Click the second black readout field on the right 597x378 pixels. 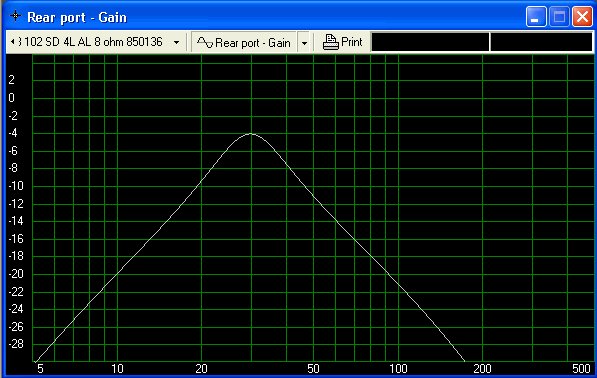click(x=541, y=42)
